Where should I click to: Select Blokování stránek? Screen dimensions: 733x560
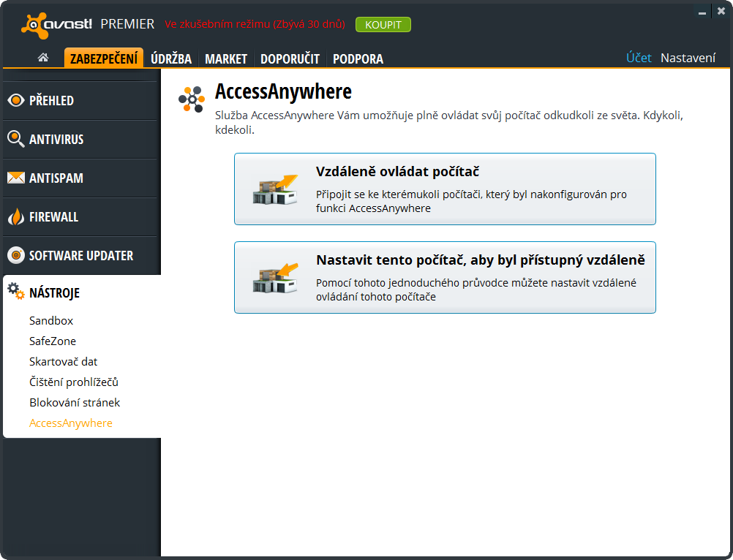click(75, 403)
